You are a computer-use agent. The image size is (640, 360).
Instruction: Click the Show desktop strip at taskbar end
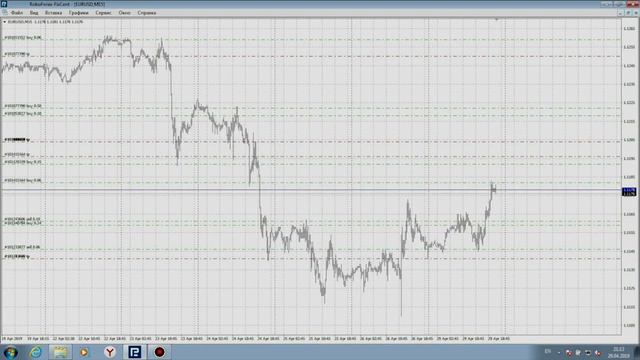click(x=637, y=352)
